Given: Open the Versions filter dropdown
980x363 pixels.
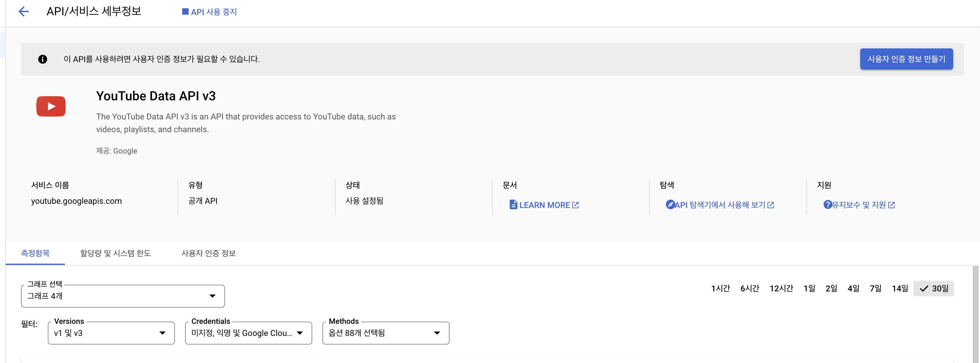Looking at the screenshot, I should pyautogui.click(x=111, y=333).
